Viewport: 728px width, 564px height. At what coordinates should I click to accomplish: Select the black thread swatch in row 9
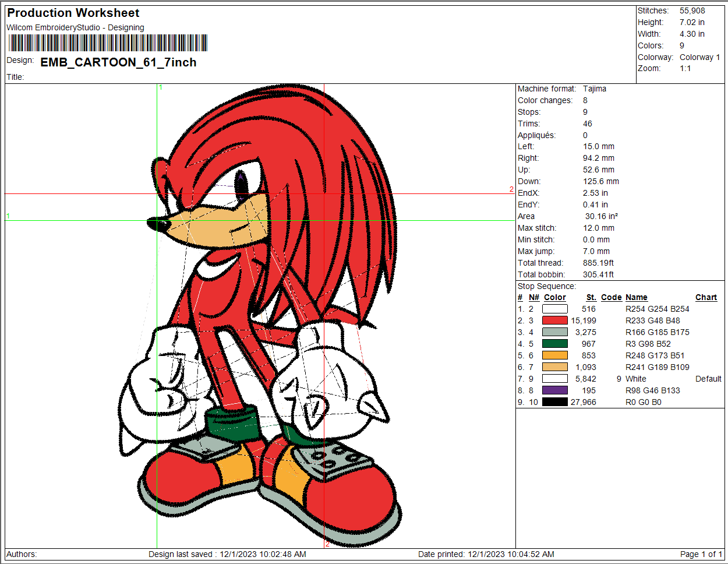pos(554,402)
